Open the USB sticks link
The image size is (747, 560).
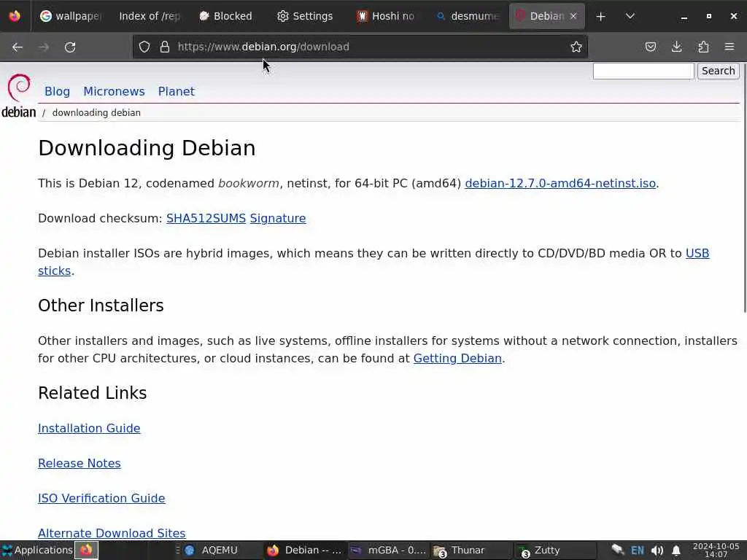pyautogui.click(x=697, y=253)
